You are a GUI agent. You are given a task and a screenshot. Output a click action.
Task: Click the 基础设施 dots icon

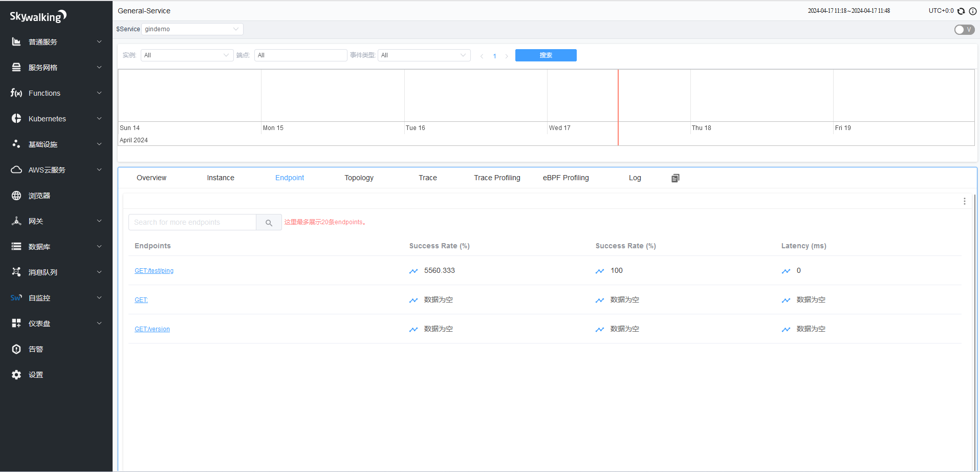[x=16, y=144]
